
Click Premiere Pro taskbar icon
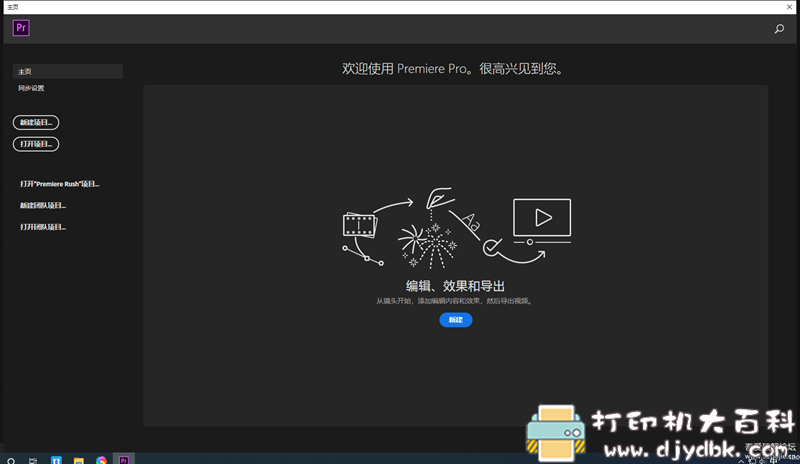123,460
